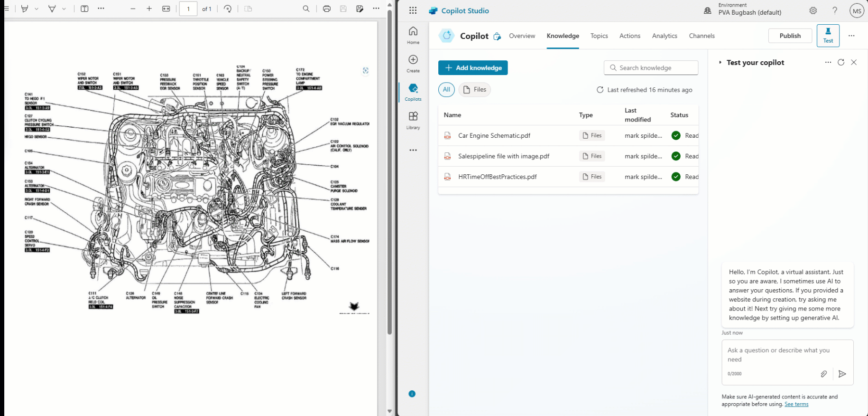The height and width of the screenshot is (416, 868).
Task: Print the PDF with printer icon
Action: [327, 9]
